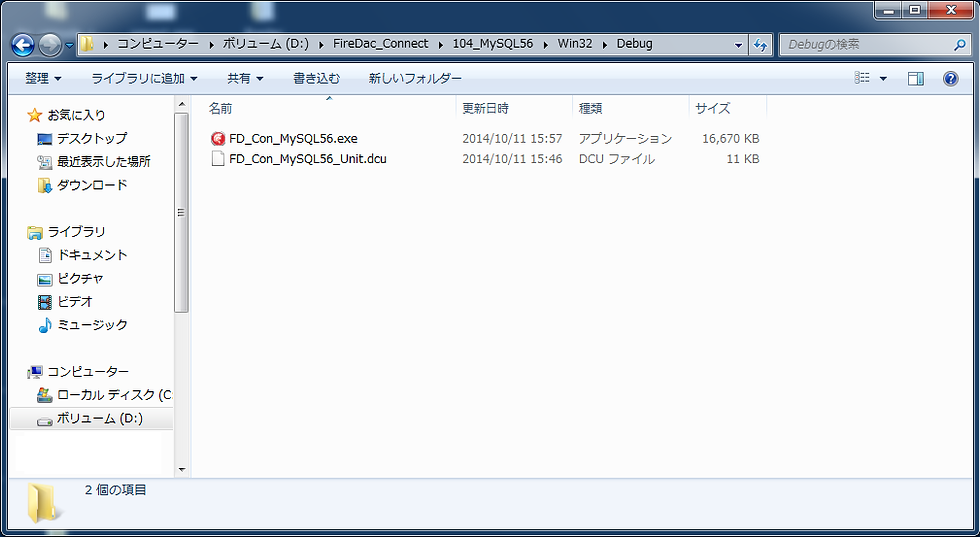Open 最近表示した場所 in the sidebar

pos(104,161)
